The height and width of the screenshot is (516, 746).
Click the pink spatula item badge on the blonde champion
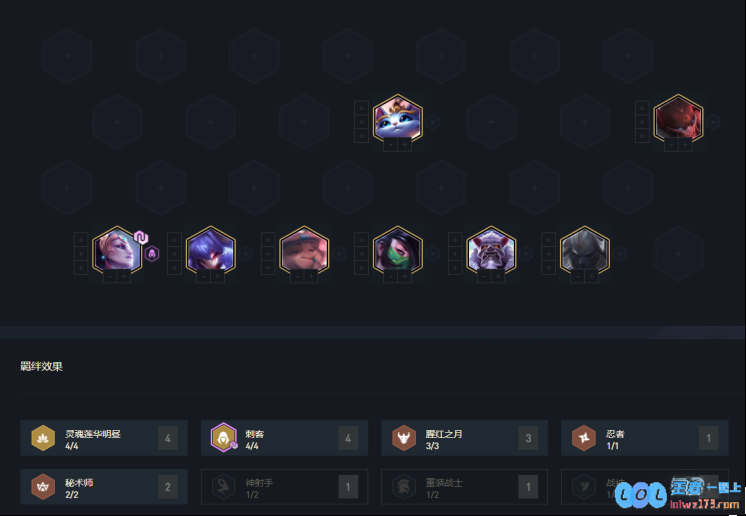click(x=141, y=237)
